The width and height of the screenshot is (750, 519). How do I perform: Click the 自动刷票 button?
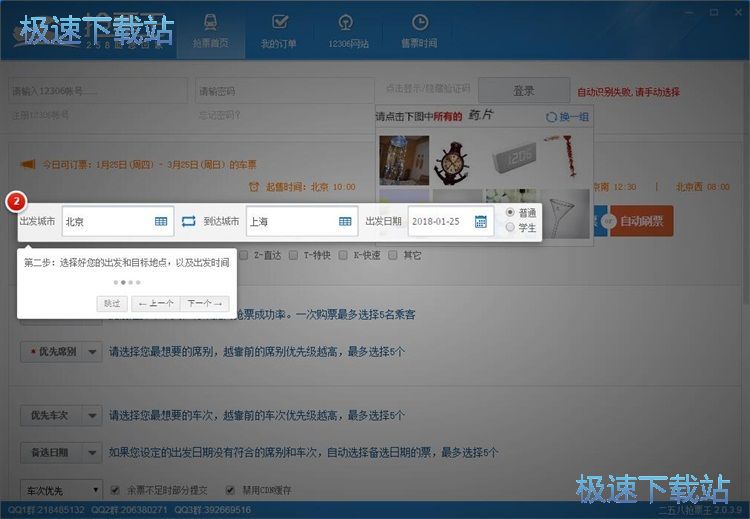coord(642,221)
